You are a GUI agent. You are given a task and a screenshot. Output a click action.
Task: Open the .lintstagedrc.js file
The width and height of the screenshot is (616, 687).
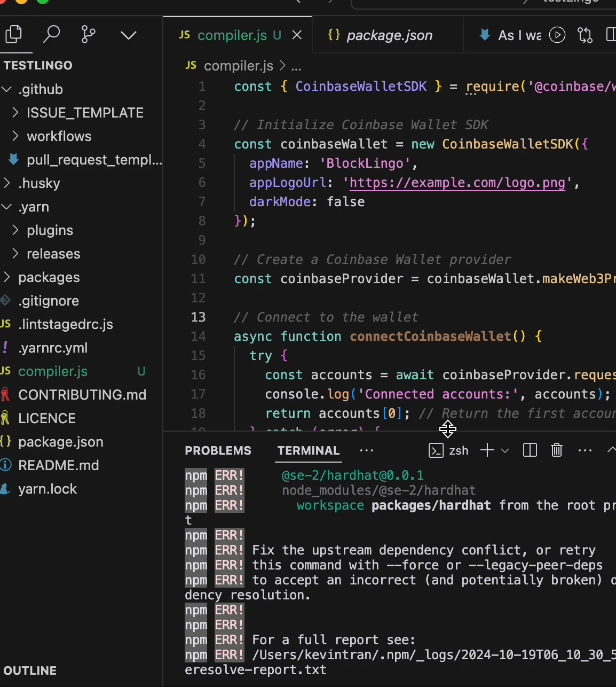pos(81,324)
